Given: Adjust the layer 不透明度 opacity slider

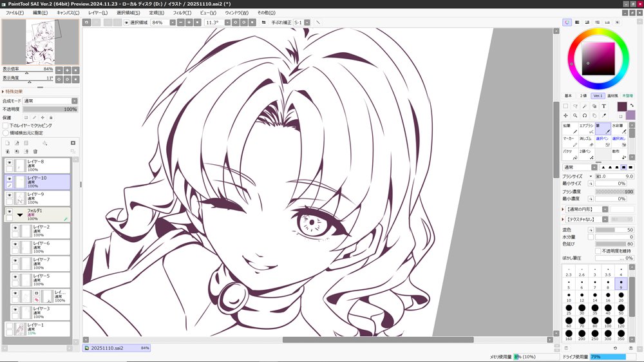Looking at the screenshot, I should 50,110.
